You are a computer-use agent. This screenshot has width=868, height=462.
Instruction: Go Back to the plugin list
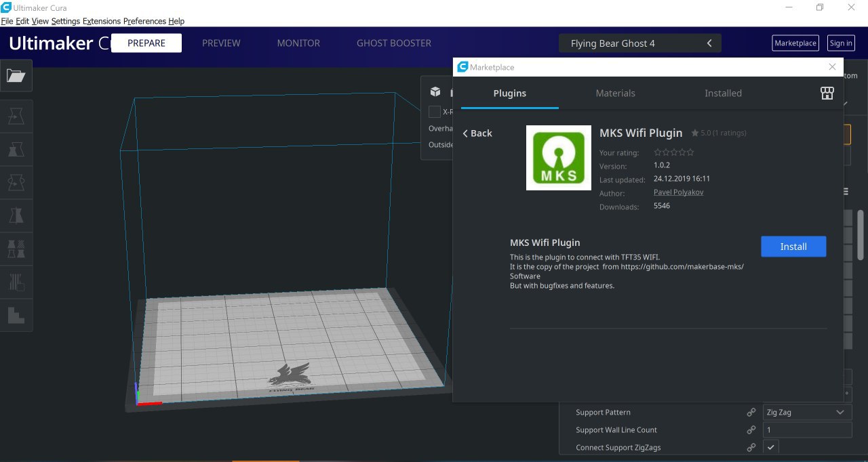(x=477, y=133)
